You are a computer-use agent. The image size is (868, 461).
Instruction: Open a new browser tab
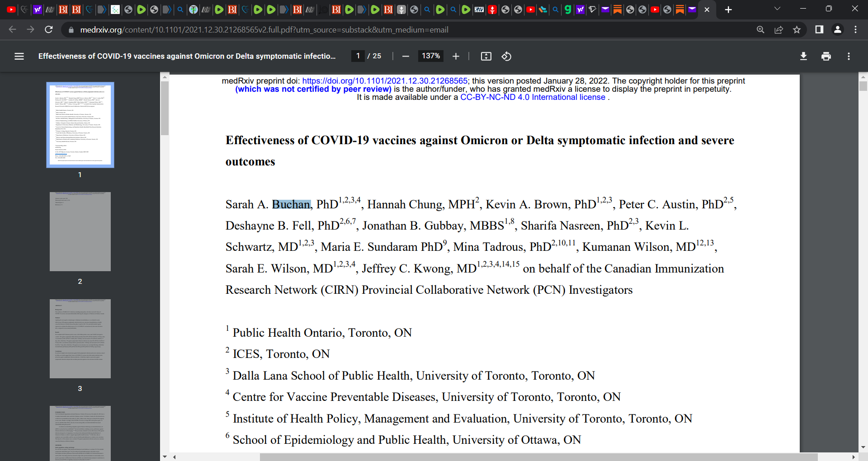pyautogui.click(x=728, y=9)
